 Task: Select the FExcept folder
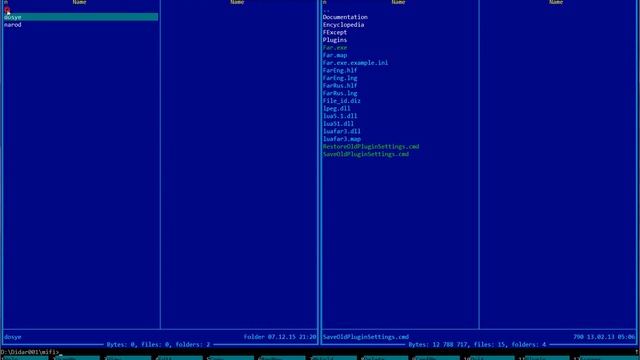tap(335, 32)
